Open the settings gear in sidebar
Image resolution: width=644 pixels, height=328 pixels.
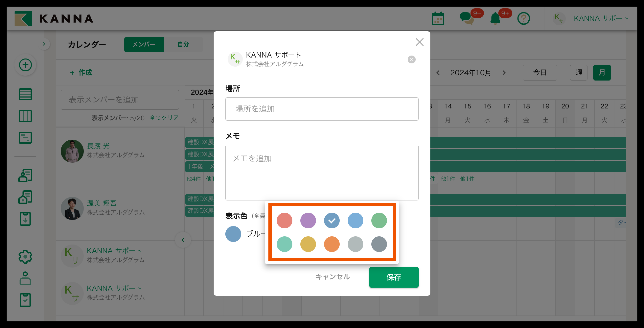click(x=25, y=257)
